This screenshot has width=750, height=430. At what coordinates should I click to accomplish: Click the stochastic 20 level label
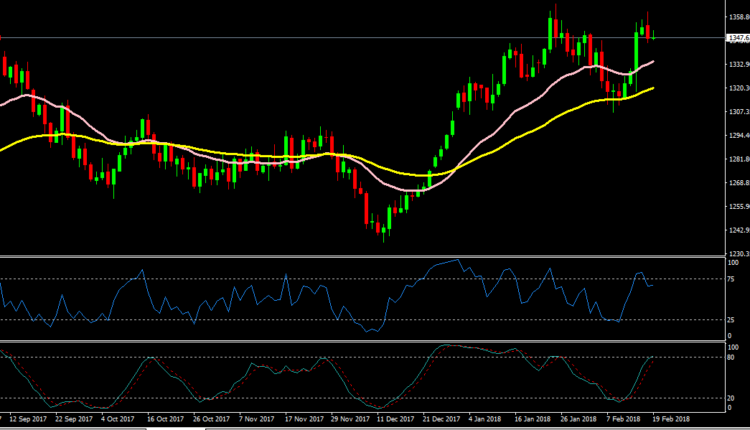[x=732, y=398]
